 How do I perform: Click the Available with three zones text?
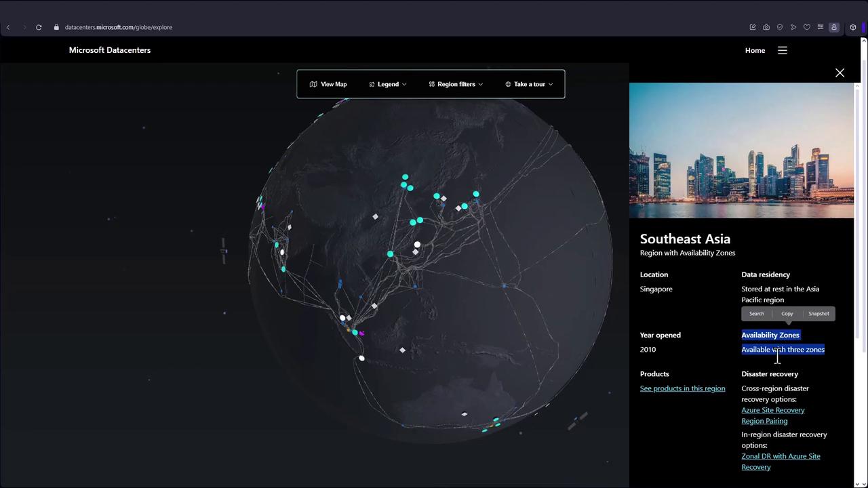click(x=783, y=350)
